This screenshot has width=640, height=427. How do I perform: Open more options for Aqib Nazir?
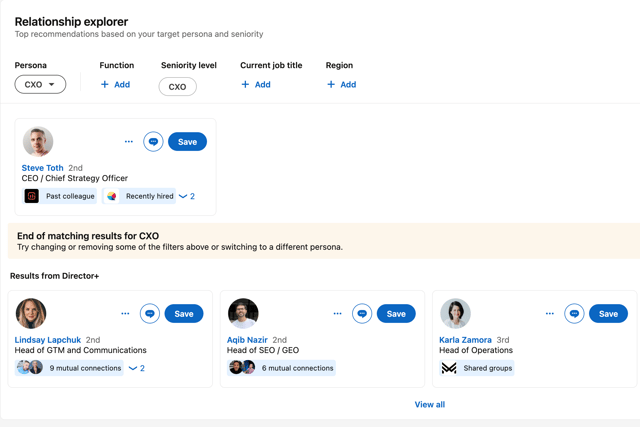coord(338,314)
